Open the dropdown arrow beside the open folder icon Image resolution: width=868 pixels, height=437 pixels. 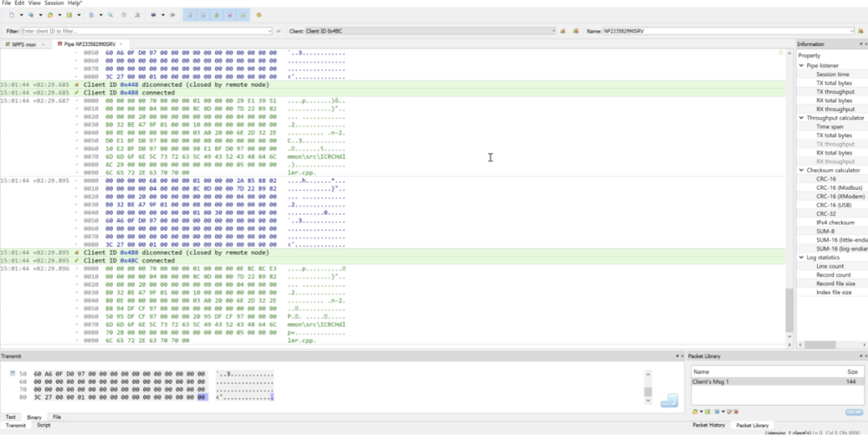pyautogui.click(x=59, y=15)
